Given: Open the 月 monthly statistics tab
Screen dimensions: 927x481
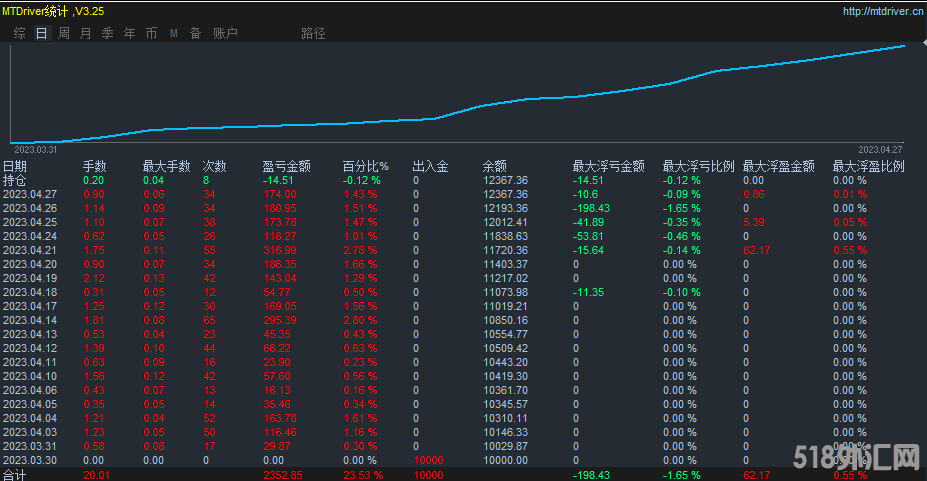Looking at the screenshot, I should [86, 33].
